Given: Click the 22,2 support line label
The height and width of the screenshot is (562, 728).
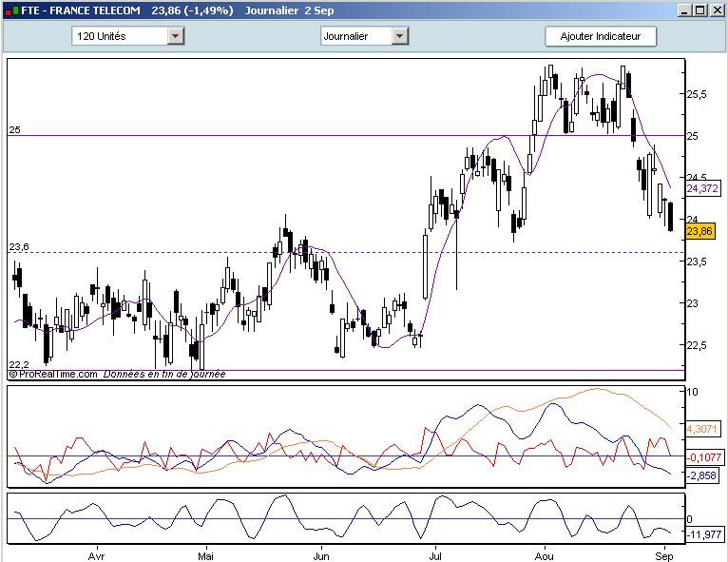Looking at the screenshot, I should pos(19,364).
